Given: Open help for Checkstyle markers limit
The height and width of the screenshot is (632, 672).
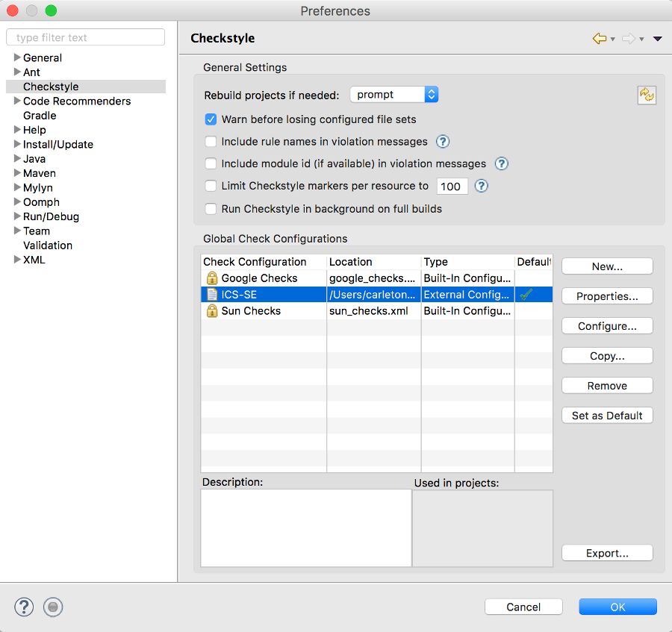Looking at the screenshot, I should coord(481,186).
